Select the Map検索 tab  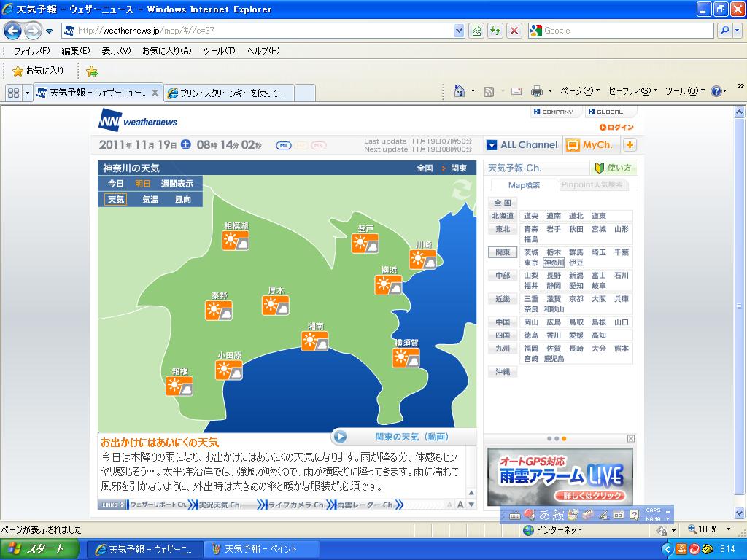(x=524, y=185)
